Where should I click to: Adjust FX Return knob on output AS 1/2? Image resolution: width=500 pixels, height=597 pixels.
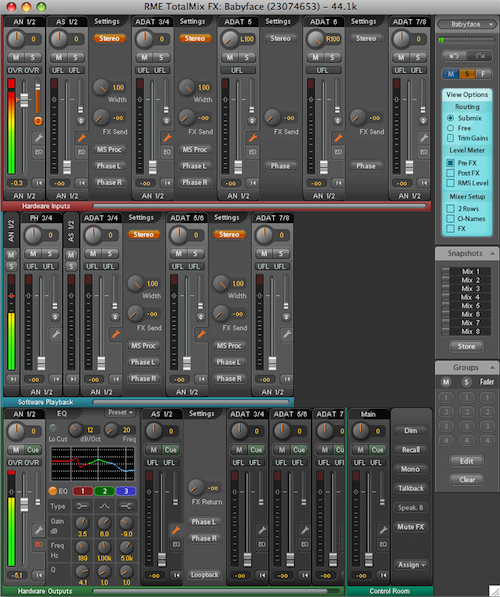pos(196,488)
